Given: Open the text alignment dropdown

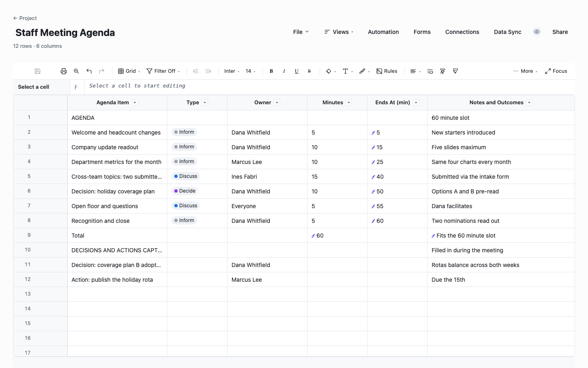Looking at the screenshot, I should click(x=415, y=71).
